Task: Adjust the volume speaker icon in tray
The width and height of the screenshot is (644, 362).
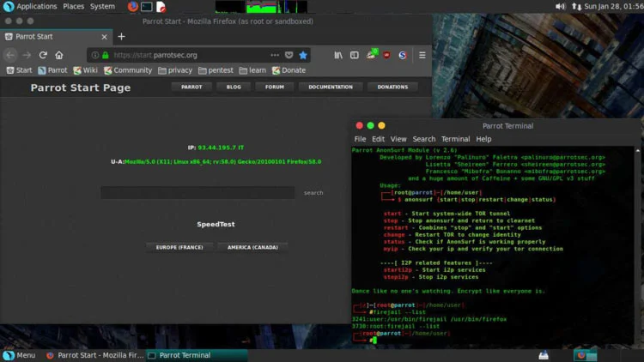Action: point(560,6)
